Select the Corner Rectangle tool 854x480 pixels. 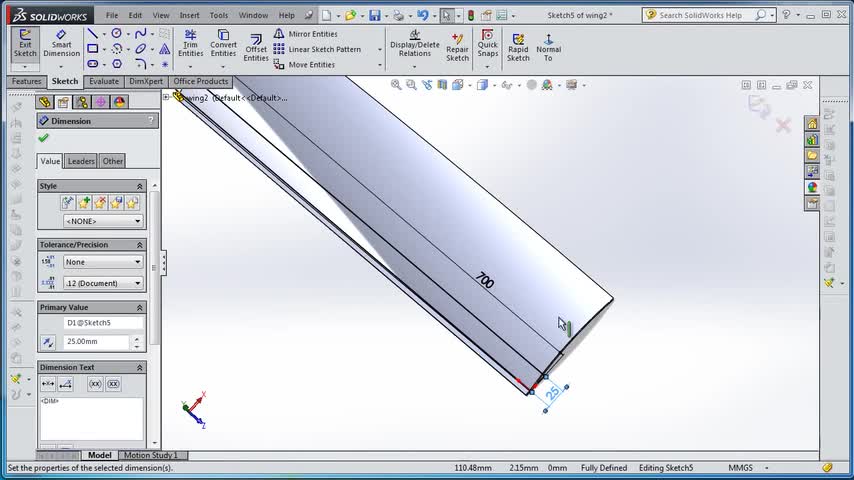pyautogui.click(x=93, y=49)
